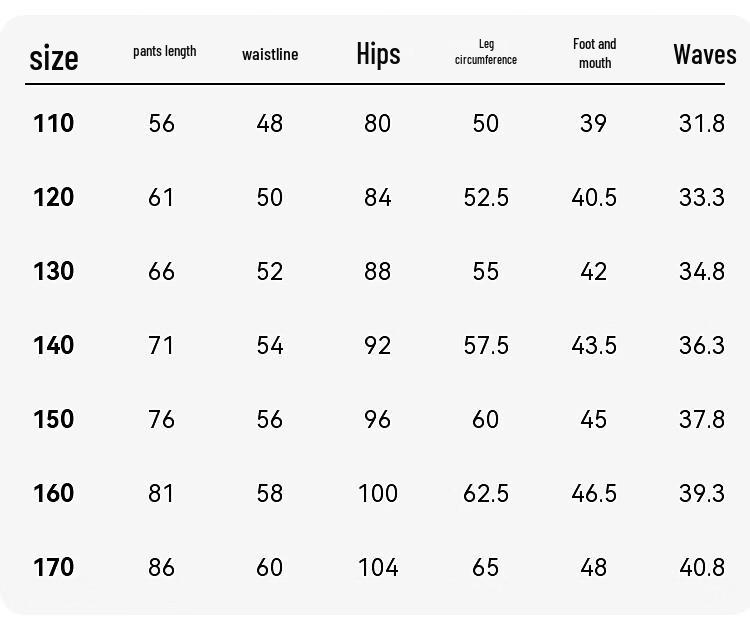Click the "waistline" column header
Image resolution: width=750 pixels, height=629 pixels.
point(270,54)
